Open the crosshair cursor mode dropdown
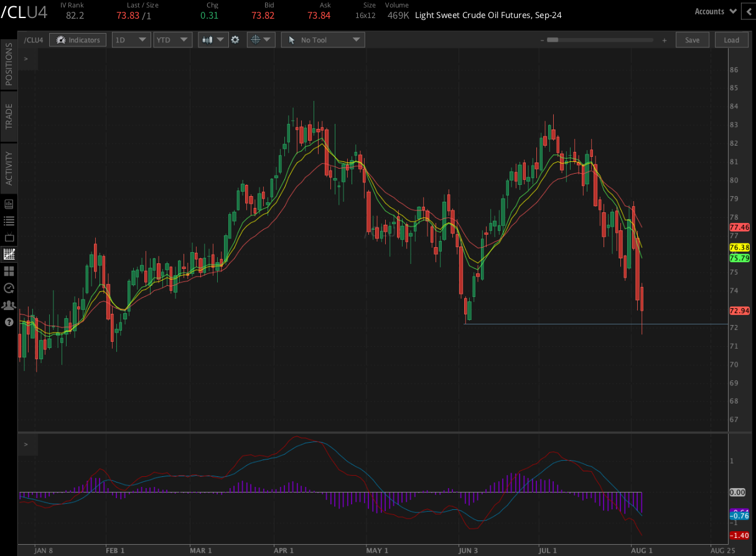 click(261, 40)
